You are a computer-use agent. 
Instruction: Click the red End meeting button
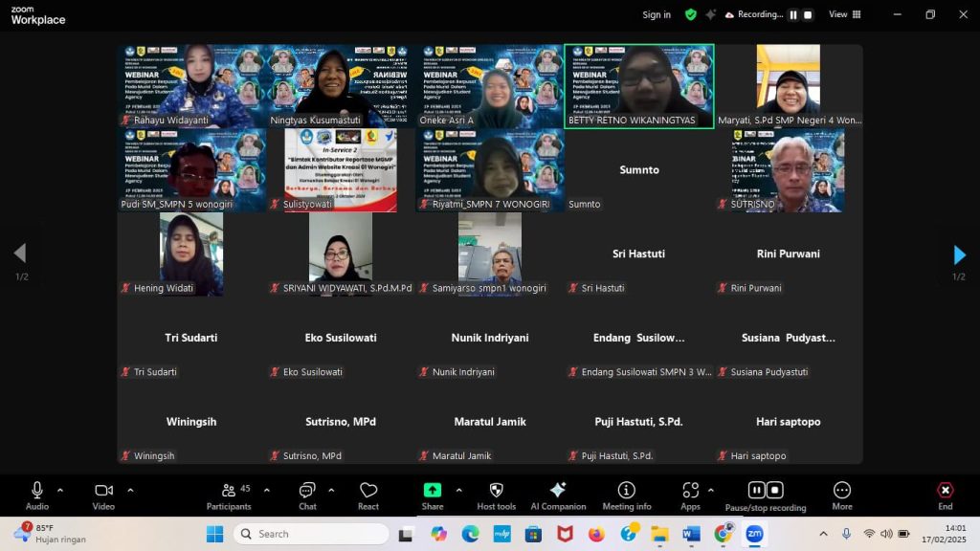point(945,495)
